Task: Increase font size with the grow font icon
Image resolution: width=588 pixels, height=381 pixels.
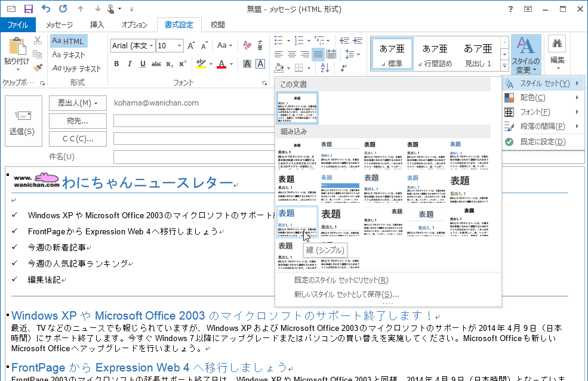Action: 191,46
